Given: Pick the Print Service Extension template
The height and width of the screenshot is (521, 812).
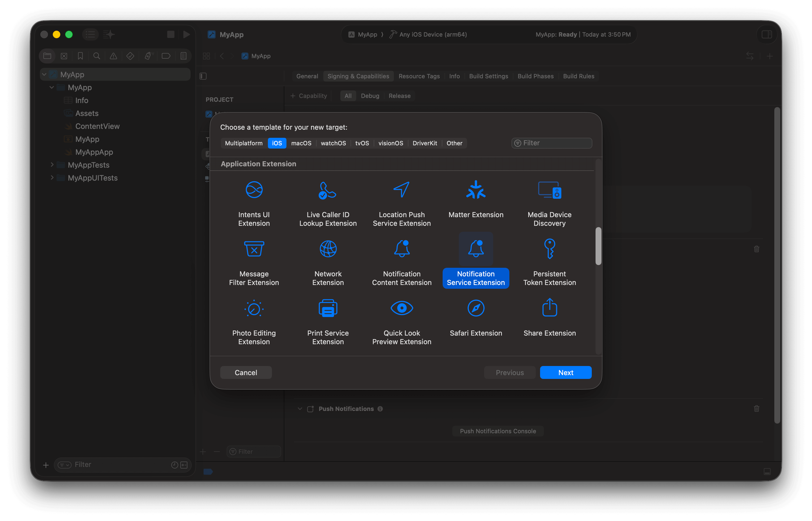Looking at the screenshot, I should pyautogui.click(x=328, y=322).
